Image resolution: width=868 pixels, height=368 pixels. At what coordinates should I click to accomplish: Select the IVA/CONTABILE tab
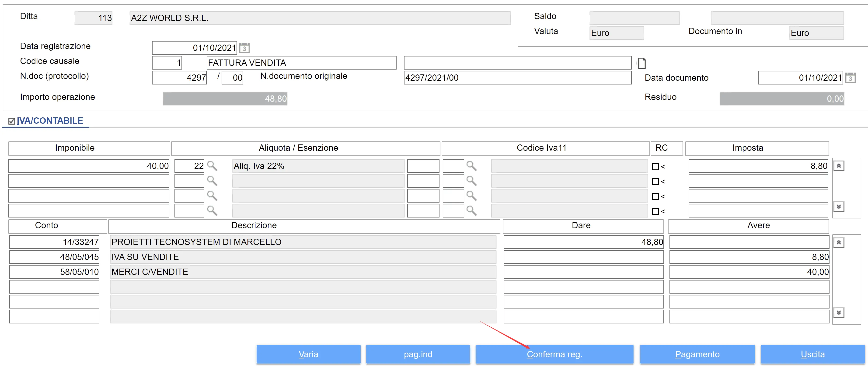(x=50, y=121)
